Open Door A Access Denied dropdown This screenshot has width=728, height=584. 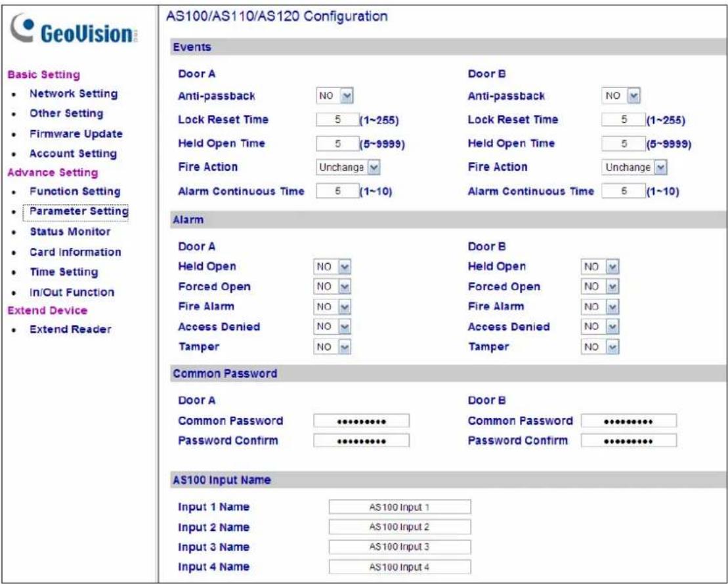pyautogui.click(x=332, y=327)
